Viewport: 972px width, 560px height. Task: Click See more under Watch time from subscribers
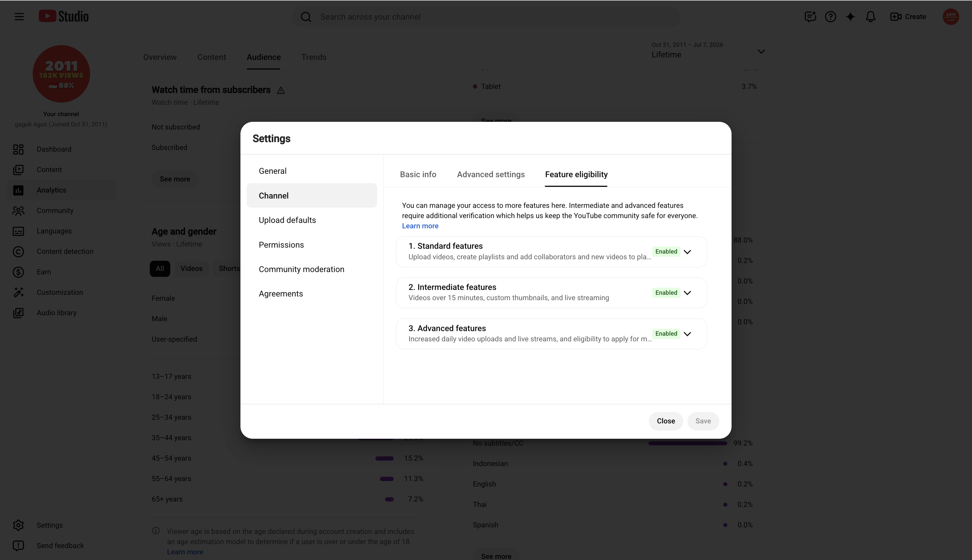[x=175, y=179]
